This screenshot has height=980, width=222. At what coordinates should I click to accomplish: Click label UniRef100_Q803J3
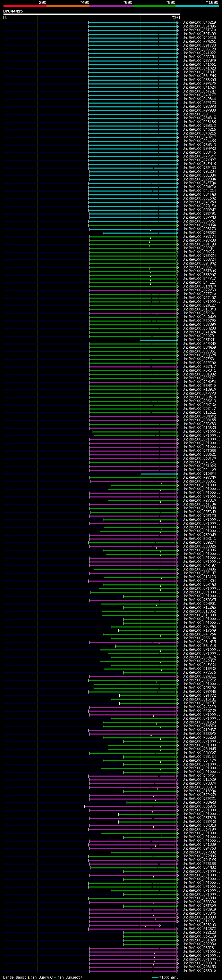(199, 963)
